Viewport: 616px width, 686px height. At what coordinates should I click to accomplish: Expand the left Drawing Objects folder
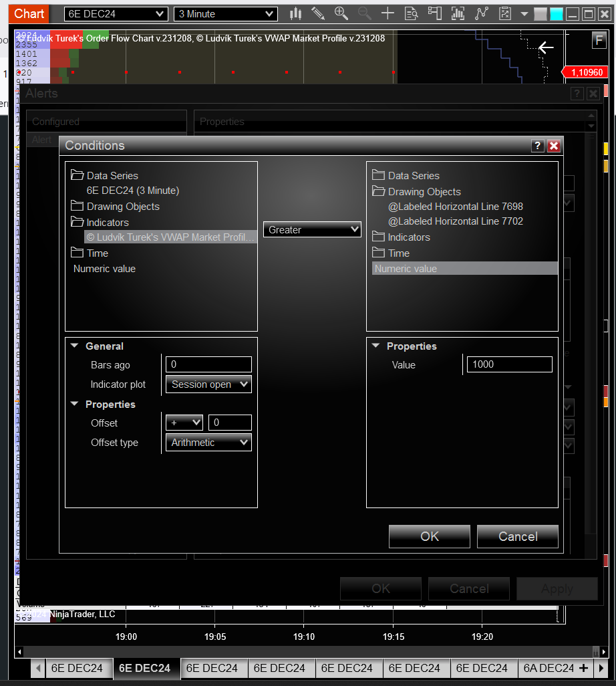tap(78, 206)
